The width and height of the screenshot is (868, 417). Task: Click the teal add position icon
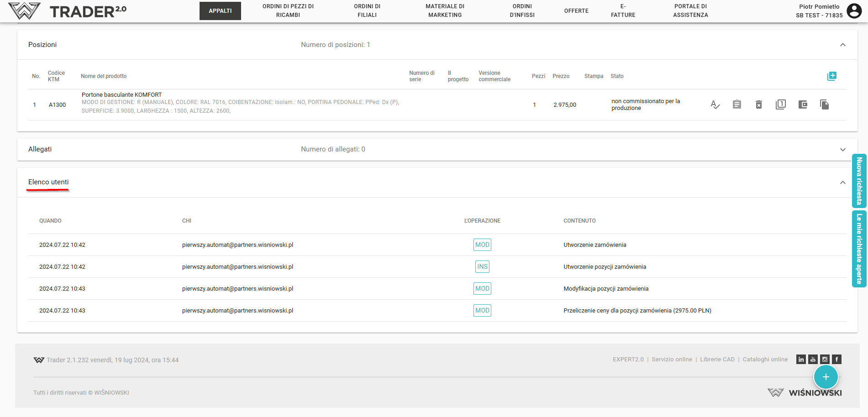click(831, 76)
